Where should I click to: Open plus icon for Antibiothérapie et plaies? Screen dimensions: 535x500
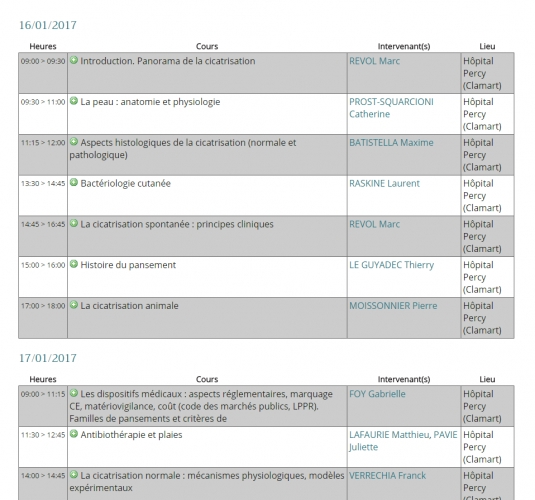(x=74, y=434)
